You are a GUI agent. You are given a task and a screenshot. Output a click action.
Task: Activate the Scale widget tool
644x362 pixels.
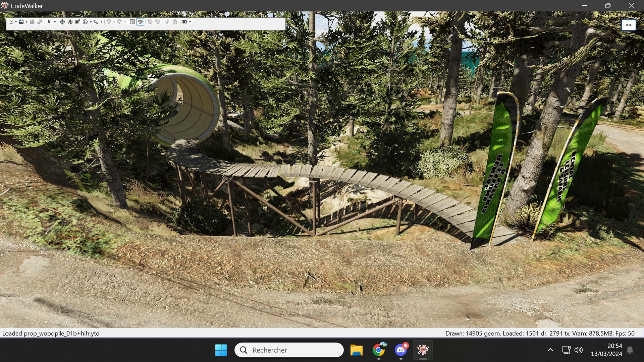77,22
